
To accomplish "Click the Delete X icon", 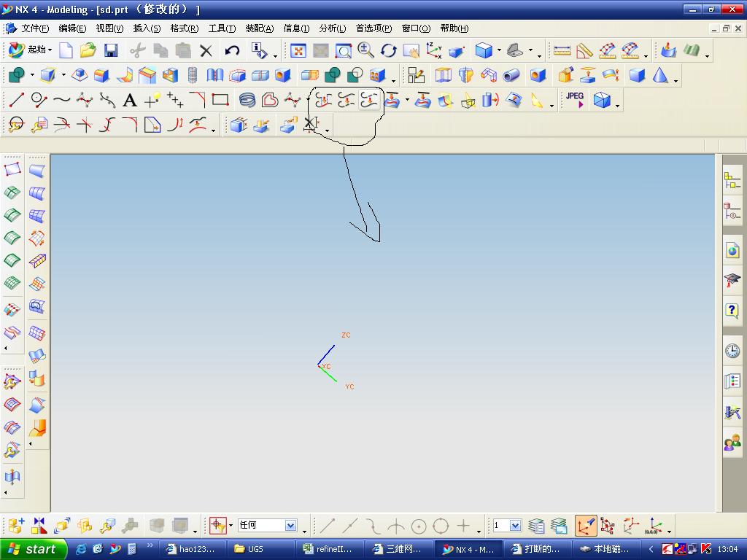I will pos(206,50).
